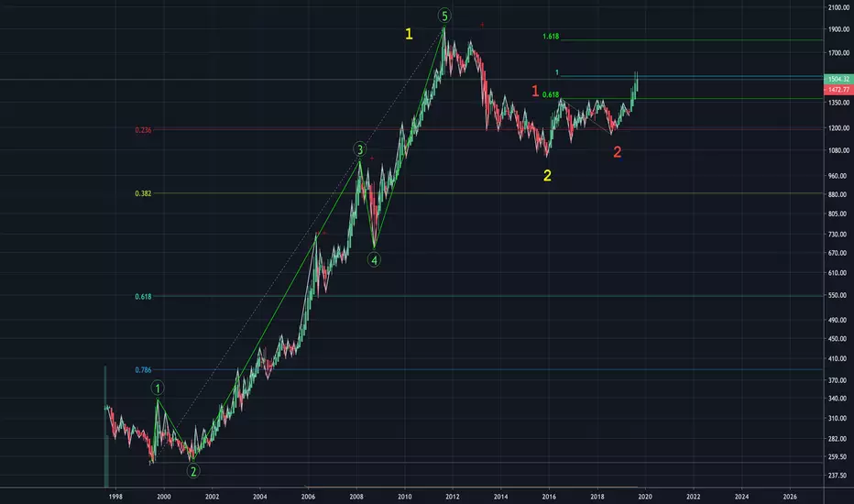Click the red wave 2 label

click(617, 152)
